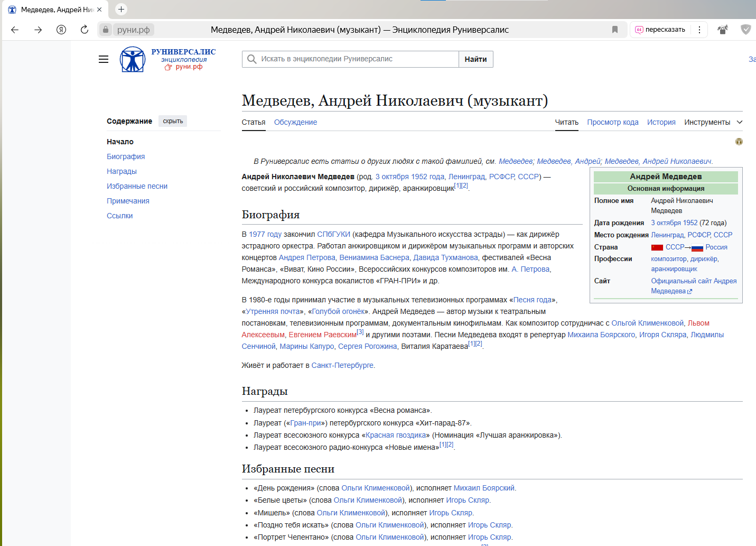Click the руни.рф address bar domain

pos(134,30)
